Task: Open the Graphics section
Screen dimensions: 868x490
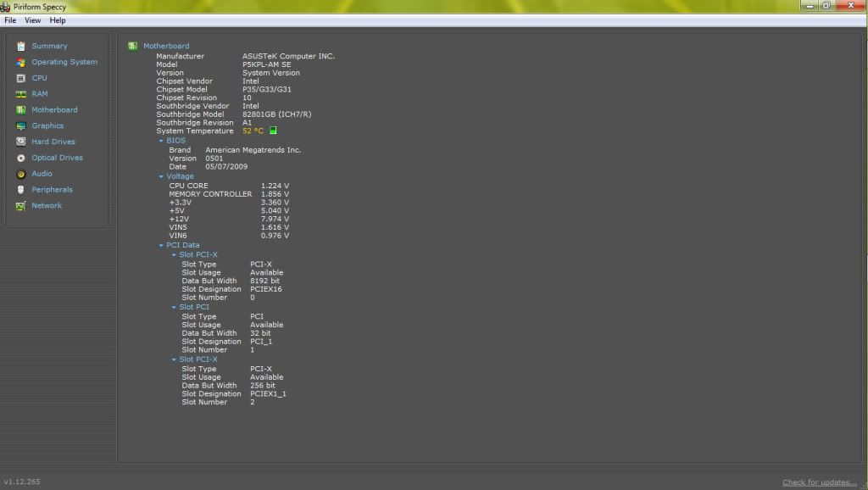Action: tap(47, 126)
